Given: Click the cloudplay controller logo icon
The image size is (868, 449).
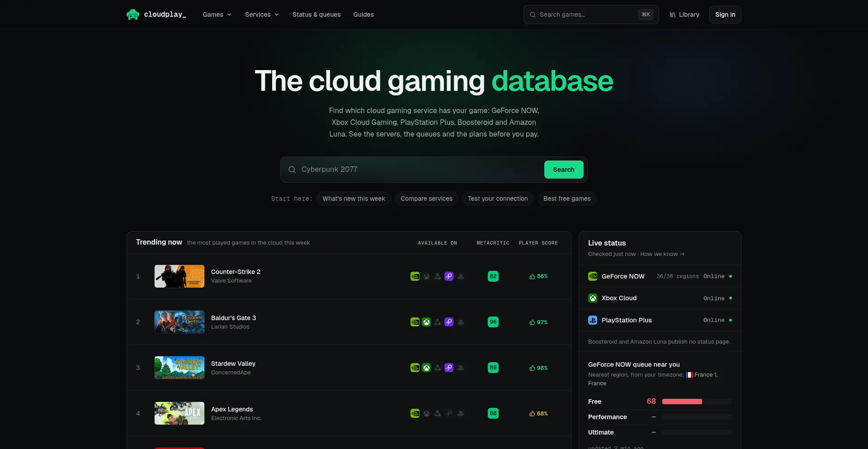Looking at the screenshot, I should (133, 14).
